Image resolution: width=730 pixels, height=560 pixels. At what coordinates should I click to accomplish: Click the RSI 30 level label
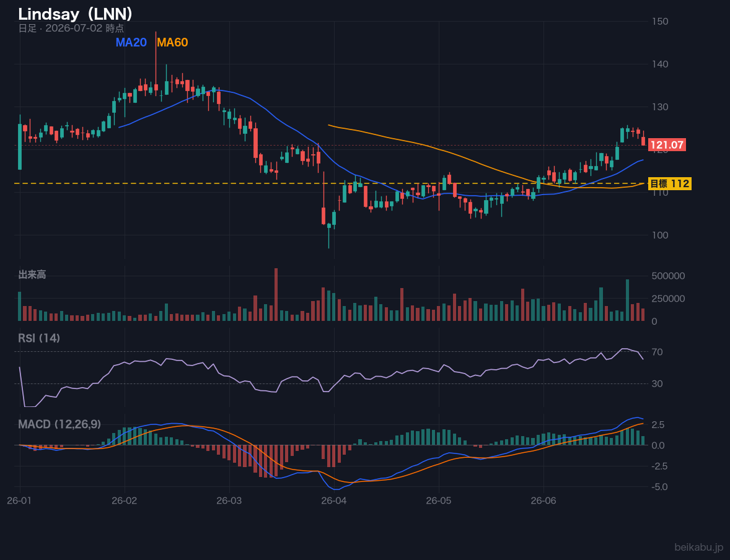click(x=657, y=383)
